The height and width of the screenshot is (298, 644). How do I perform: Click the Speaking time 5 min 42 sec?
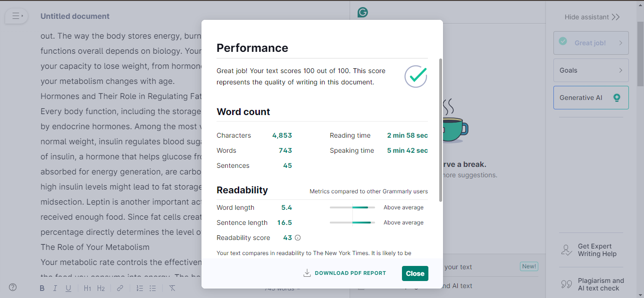pos(408,150)
